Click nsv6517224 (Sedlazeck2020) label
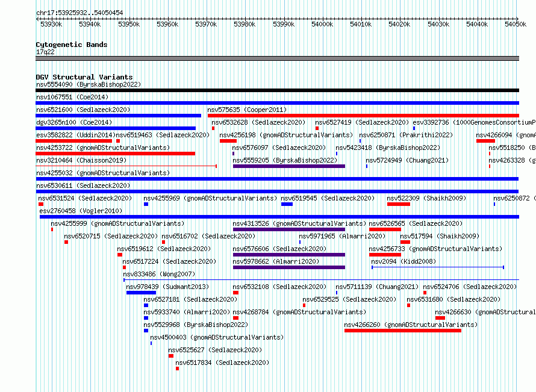Screen dimensions: 536x392 click(169, 261)
